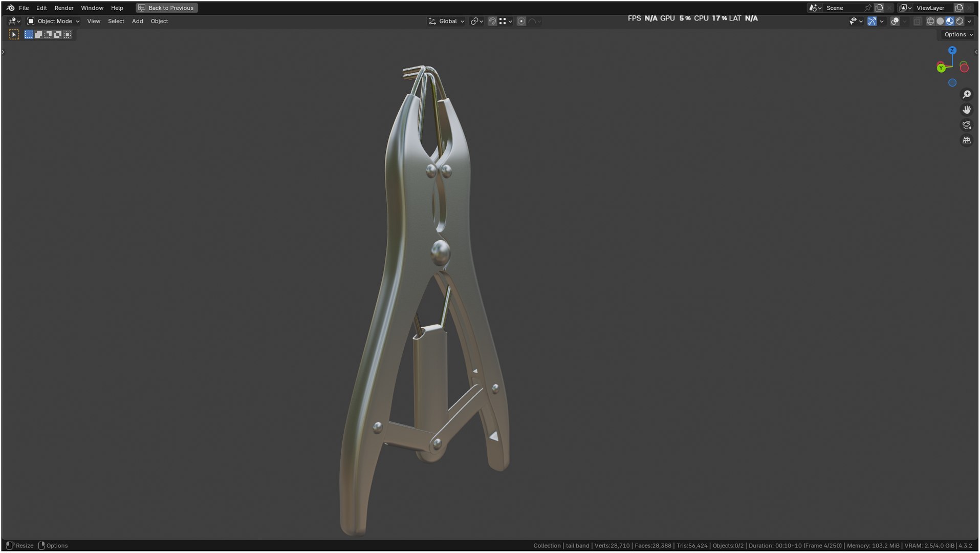The image size is (980, 553).
Task: Click the Verts:28,710 statistic
Action: (612, 546)
